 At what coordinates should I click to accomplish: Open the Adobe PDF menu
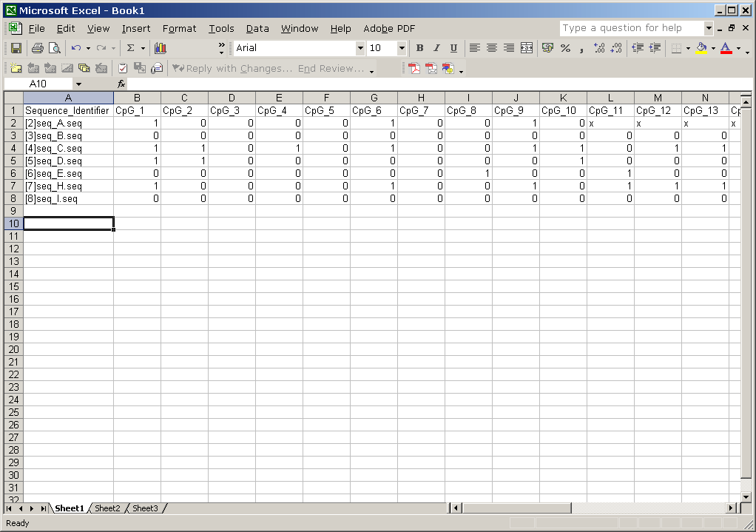[389, 28]
